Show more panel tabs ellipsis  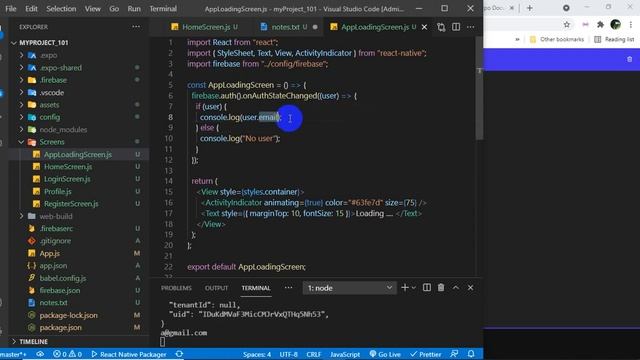289,288
